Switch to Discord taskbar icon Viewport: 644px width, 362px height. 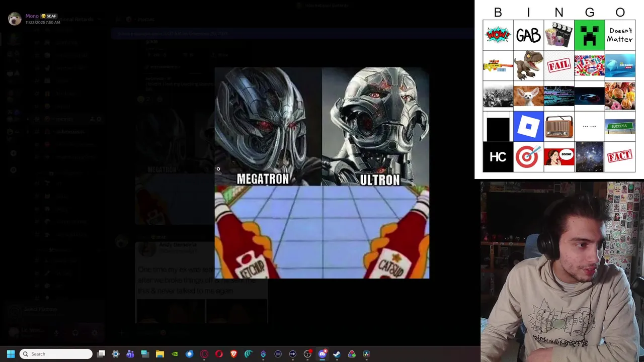coord(322,354)
